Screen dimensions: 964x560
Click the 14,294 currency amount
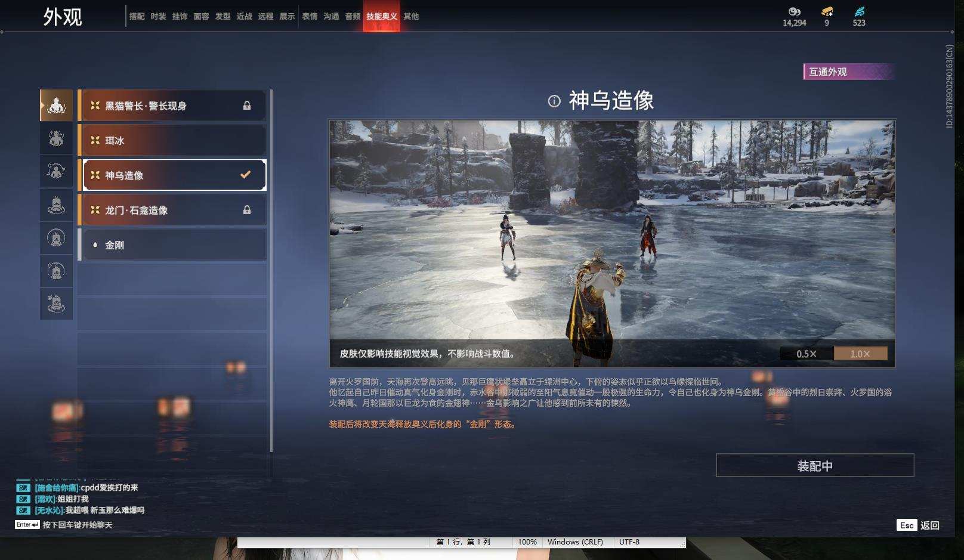794,23
